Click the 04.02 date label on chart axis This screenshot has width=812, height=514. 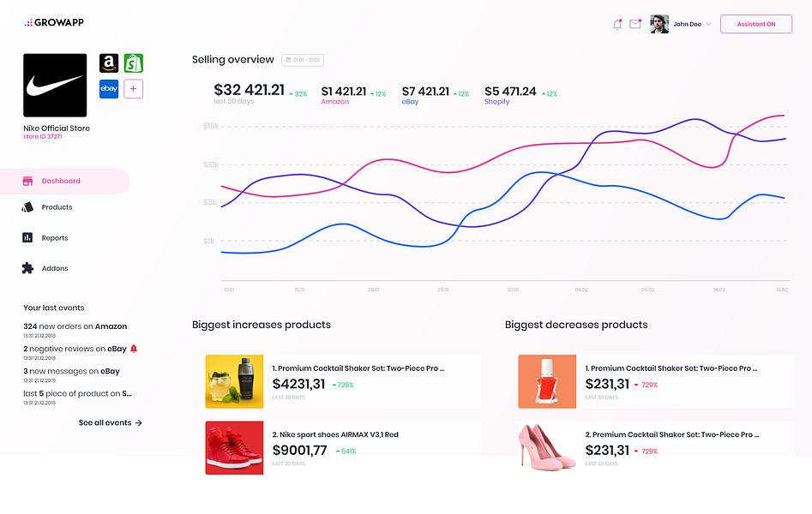581,290
